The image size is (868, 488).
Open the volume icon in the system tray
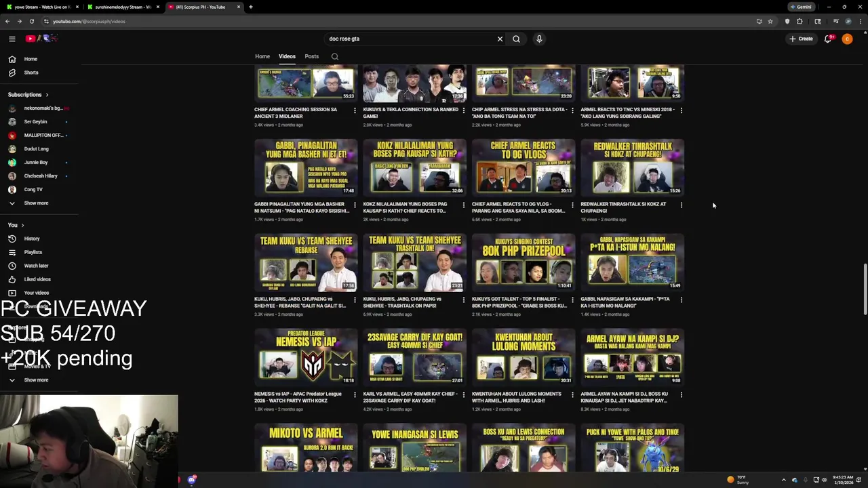(x=824, y=480)
